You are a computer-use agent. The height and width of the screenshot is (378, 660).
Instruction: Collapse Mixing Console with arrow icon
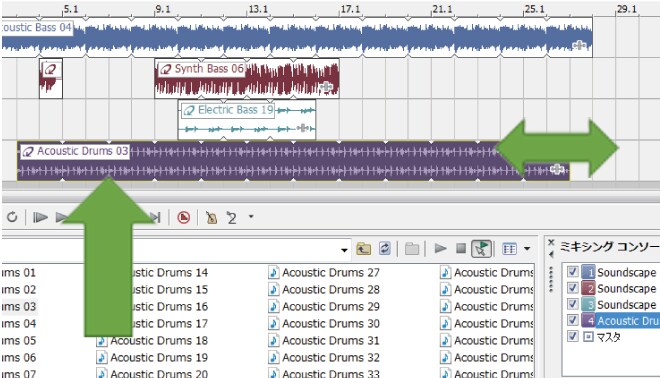tap(551, 254)
